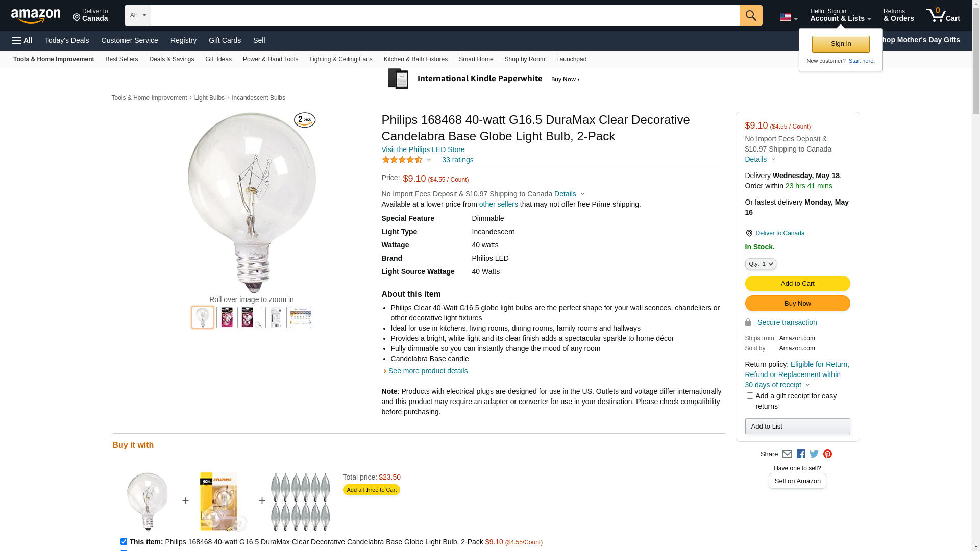
Task: Check the gift receipt checkbox
Action: (750, 396)
